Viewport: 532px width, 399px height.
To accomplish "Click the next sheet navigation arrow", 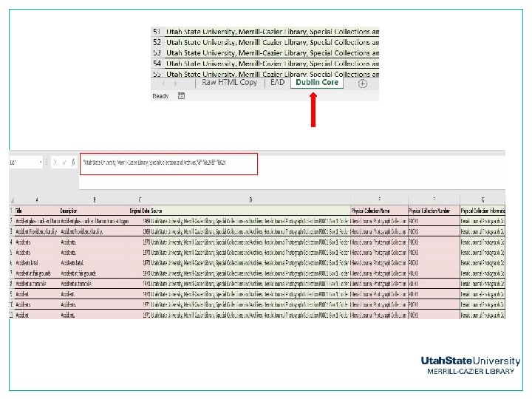I will click(175, 83).
